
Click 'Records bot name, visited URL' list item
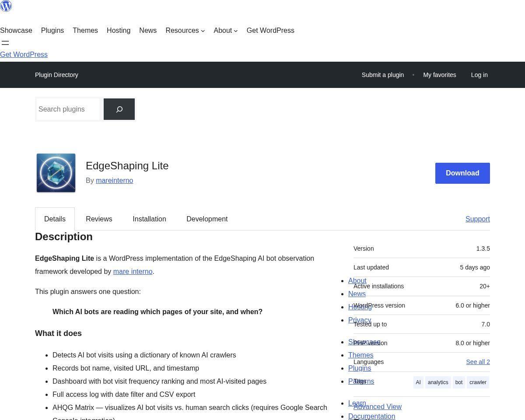pos(126,368)
